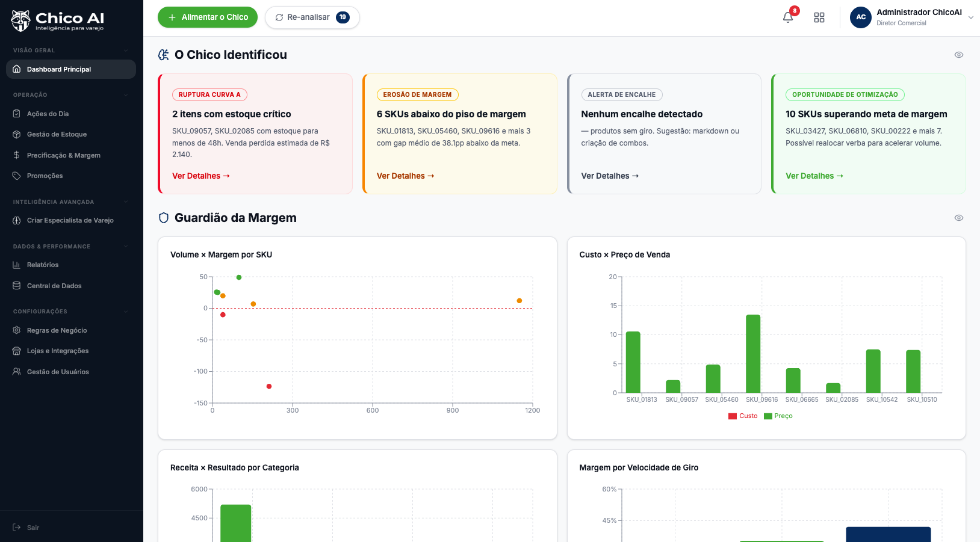This screenshot has height=542, width=980.
Task: Open Gestão de Usuários page
Action: point(71,372)
